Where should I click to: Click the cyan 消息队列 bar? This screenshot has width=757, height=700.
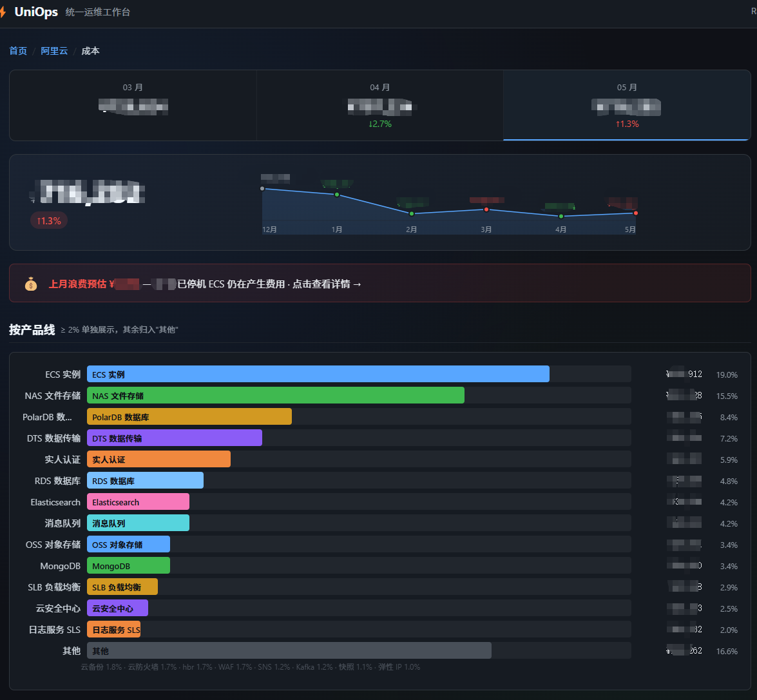click(x=138, y=523)
